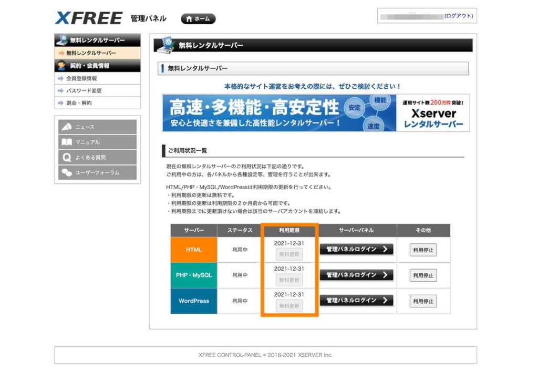Image resolution: width=538 pixels, height=392 pixels.
Task: Click the orange HTML server cell
Action: coord(194,250)
